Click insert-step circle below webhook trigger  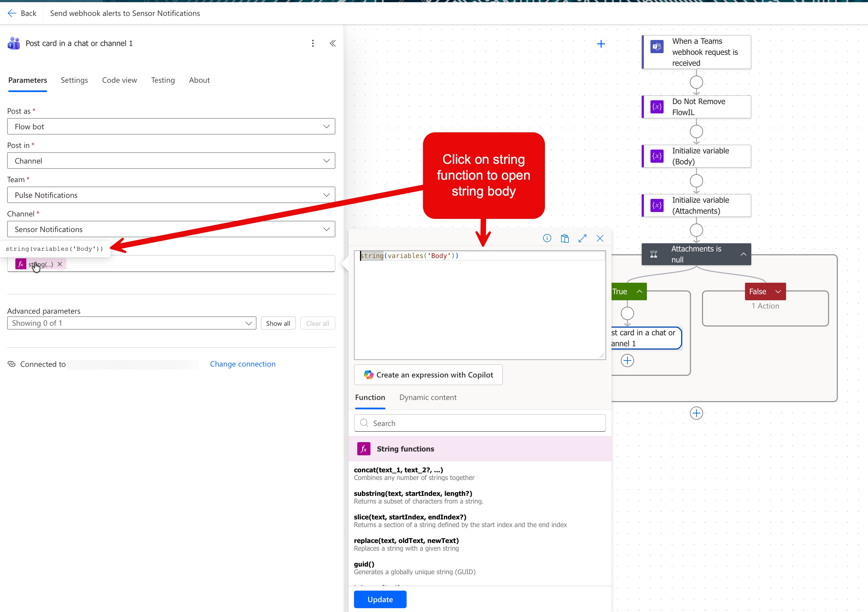point(696,82)
